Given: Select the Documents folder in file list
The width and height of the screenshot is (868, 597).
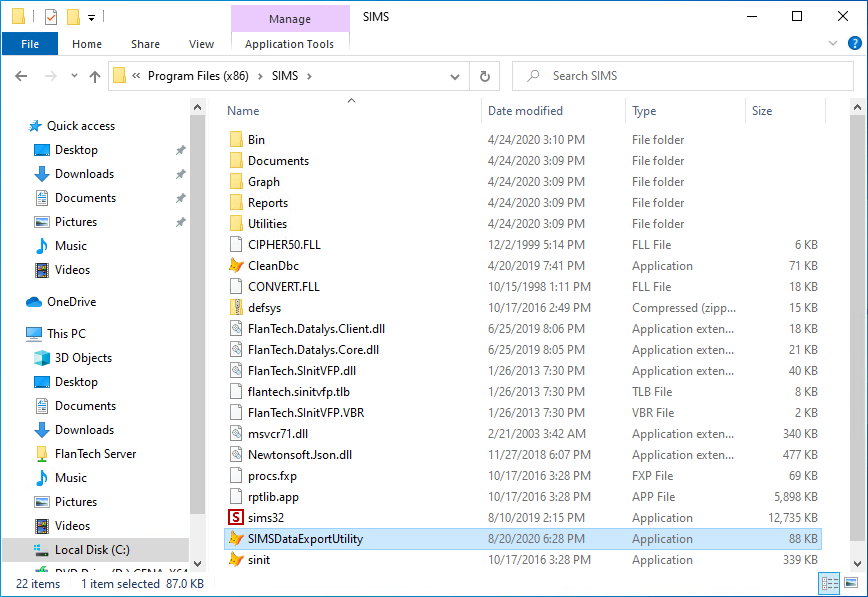Looking at the screenshot, I should pos(278,161).
